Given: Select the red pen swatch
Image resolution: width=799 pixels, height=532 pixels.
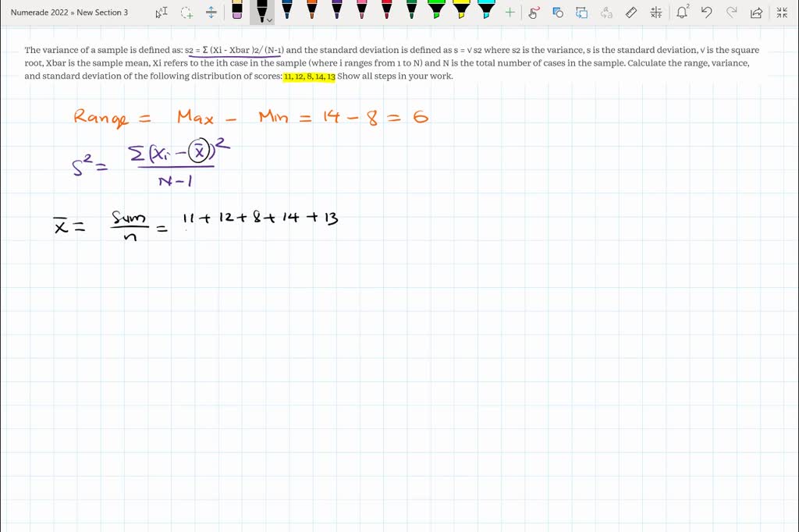Looking at the screenshot, I should coord(386,12).
